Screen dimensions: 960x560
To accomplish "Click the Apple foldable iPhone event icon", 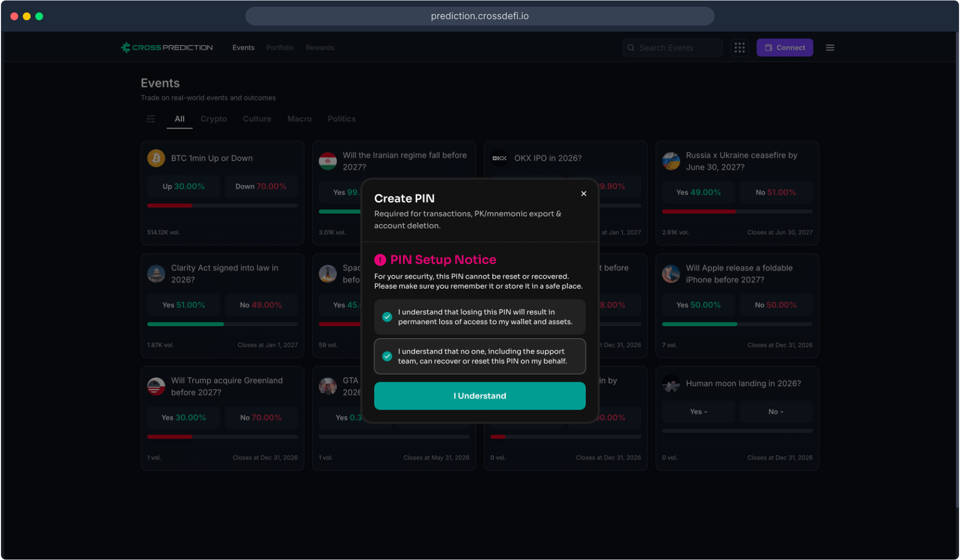I will click(671, 274).
